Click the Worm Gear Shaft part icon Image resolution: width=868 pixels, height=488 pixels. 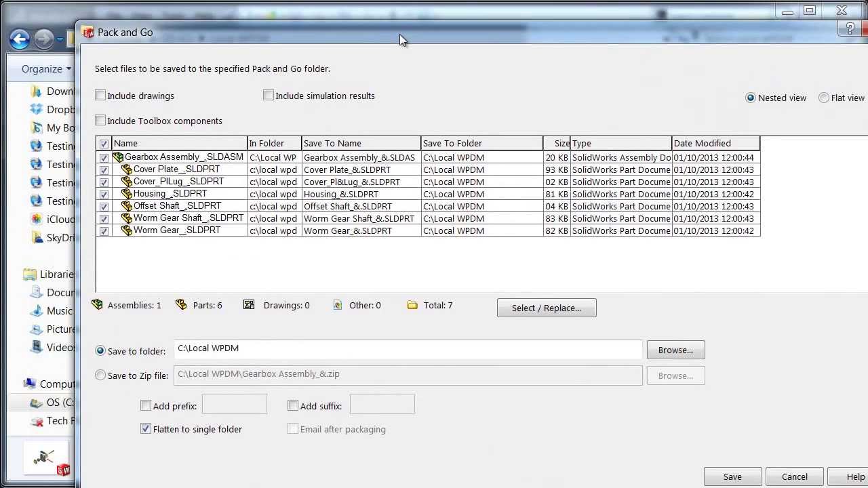click(x=127, y=218)
